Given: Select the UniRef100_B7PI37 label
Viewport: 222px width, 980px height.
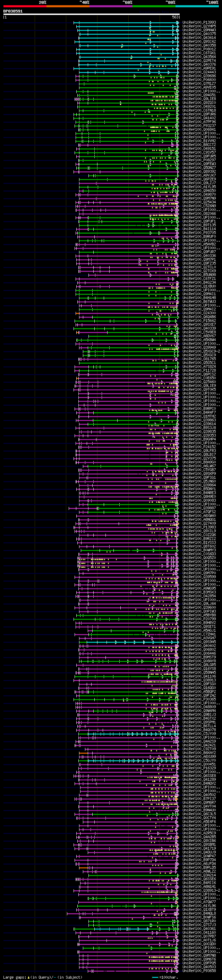Looking at the screenshot, I should (x=199, y=799).
